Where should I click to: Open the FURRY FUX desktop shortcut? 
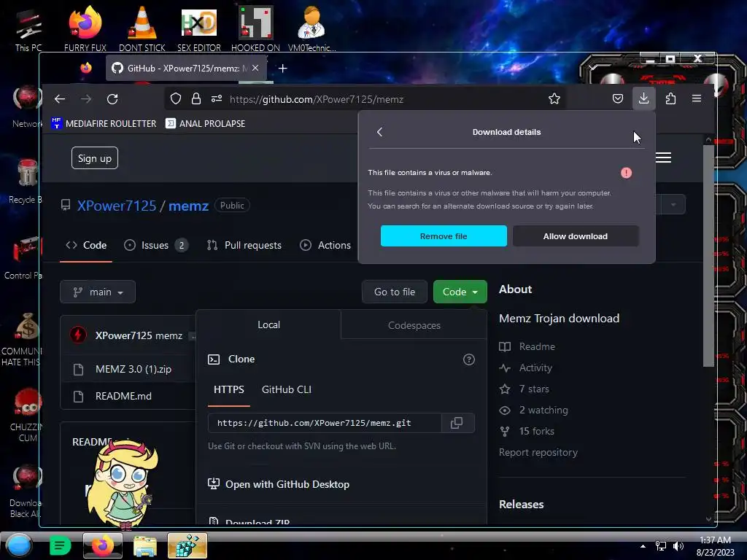pyautogui.click(x=85, y=28)
